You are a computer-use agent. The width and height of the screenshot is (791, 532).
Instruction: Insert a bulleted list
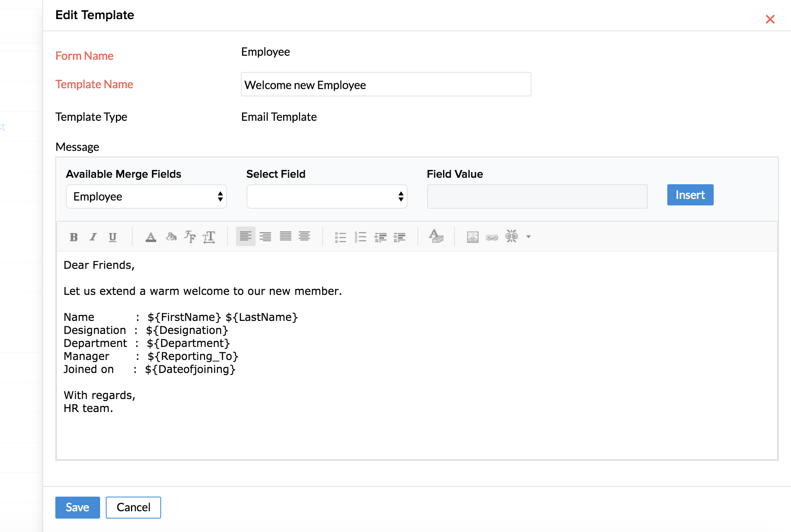pyautogui.click(x=340, y=237)
